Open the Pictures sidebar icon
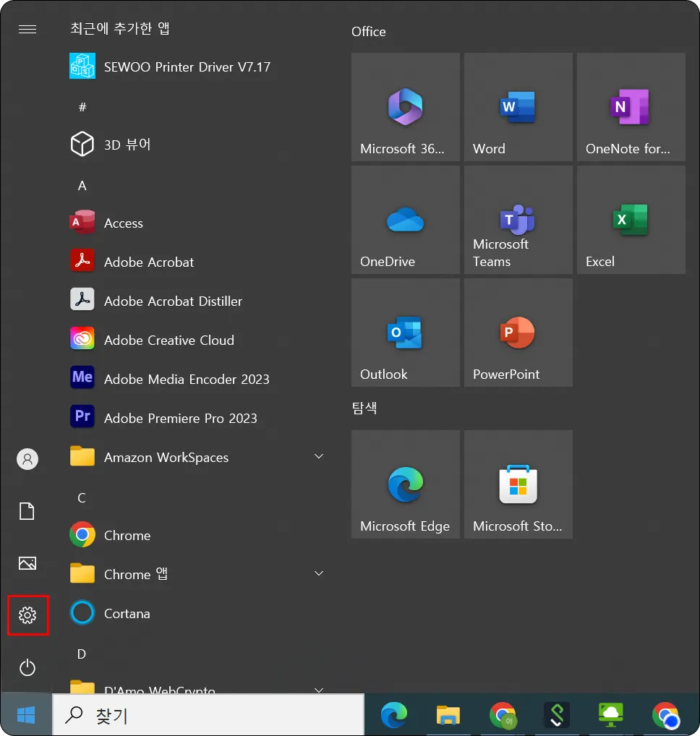This screenshot has height=736, width=700. [27, 562]
